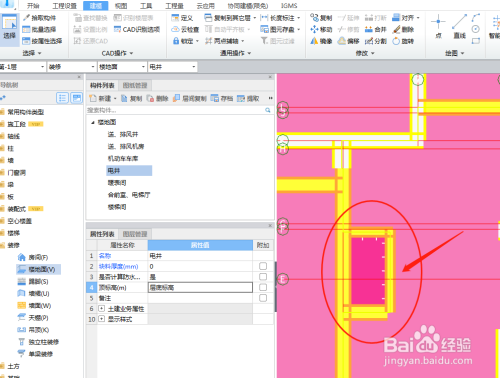Expand the CAD操作 group menu

pyautogui.click(x=117, y=53)
